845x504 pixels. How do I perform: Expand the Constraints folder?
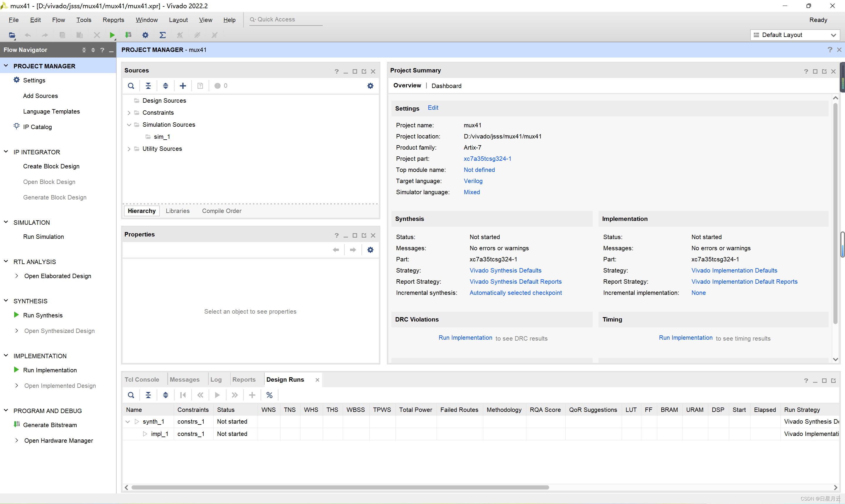(x=129, y=113)
